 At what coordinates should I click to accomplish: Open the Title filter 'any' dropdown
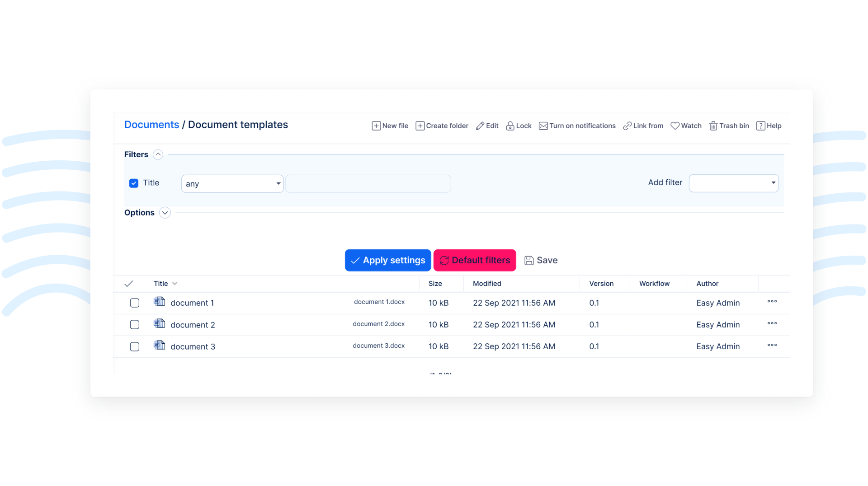pos(232,184)
